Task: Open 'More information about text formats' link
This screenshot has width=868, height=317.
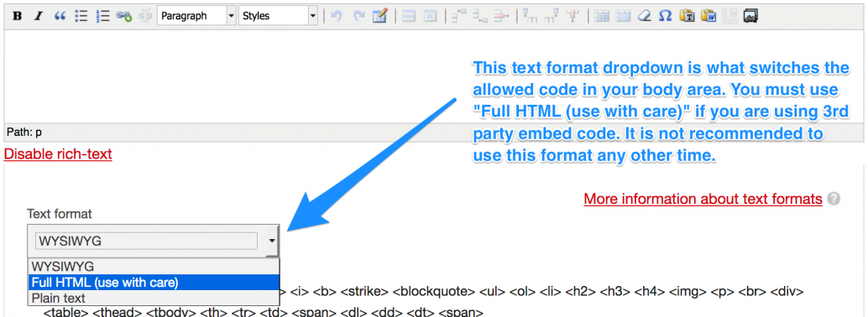Action: click(703, 199)
